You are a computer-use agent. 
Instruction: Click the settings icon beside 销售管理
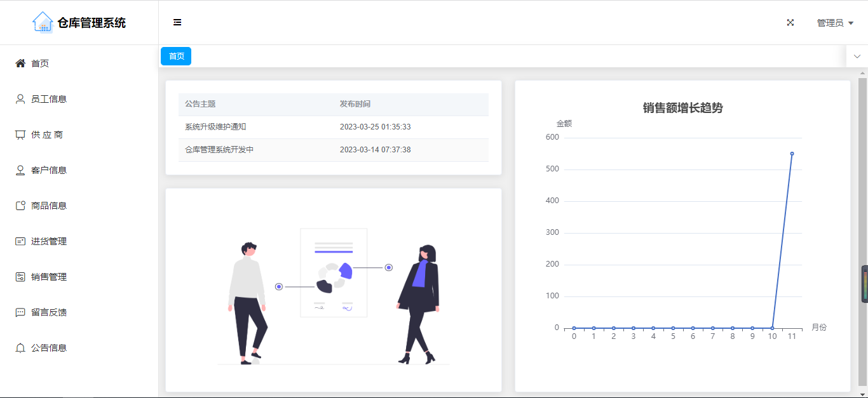click(x=20, y=277)
